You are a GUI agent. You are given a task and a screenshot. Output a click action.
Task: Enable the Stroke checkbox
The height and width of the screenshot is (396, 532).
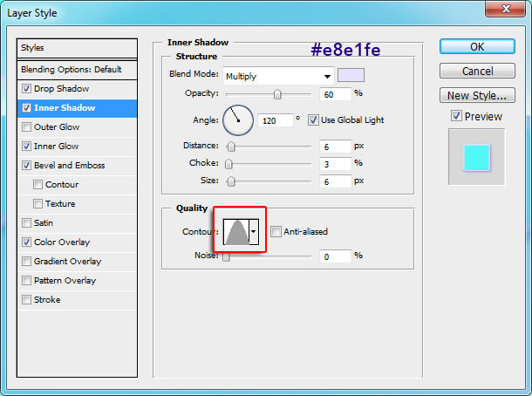(26, 300)
